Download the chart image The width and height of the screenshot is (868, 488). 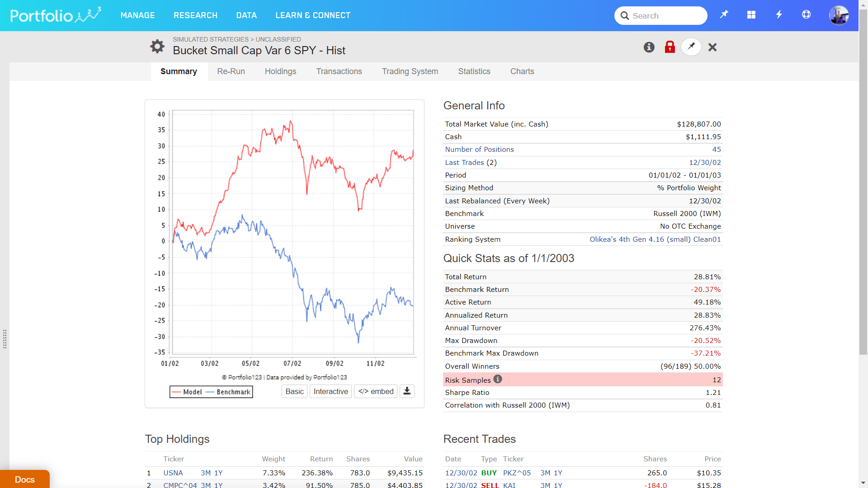click(407, 391)
